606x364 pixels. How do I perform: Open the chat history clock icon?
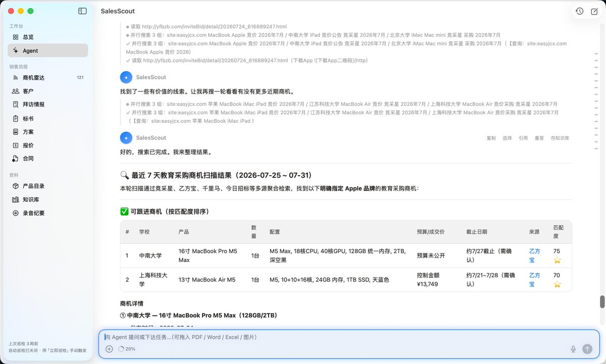[579, 11]
